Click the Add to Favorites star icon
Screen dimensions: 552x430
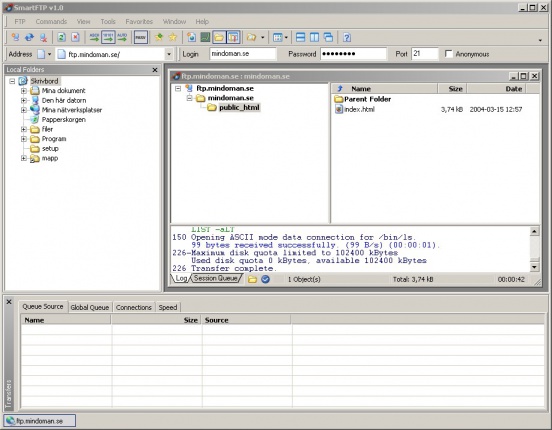click(159, 37)
